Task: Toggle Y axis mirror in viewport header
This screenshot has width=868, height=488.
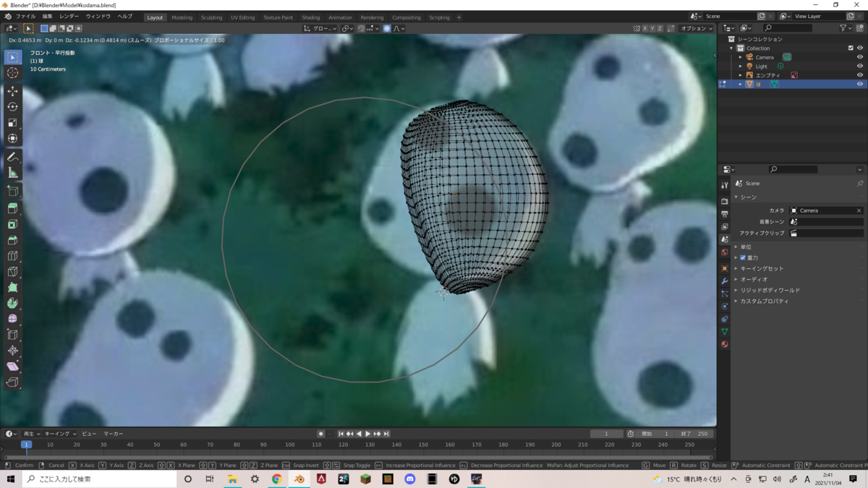Action: point(652,29)
